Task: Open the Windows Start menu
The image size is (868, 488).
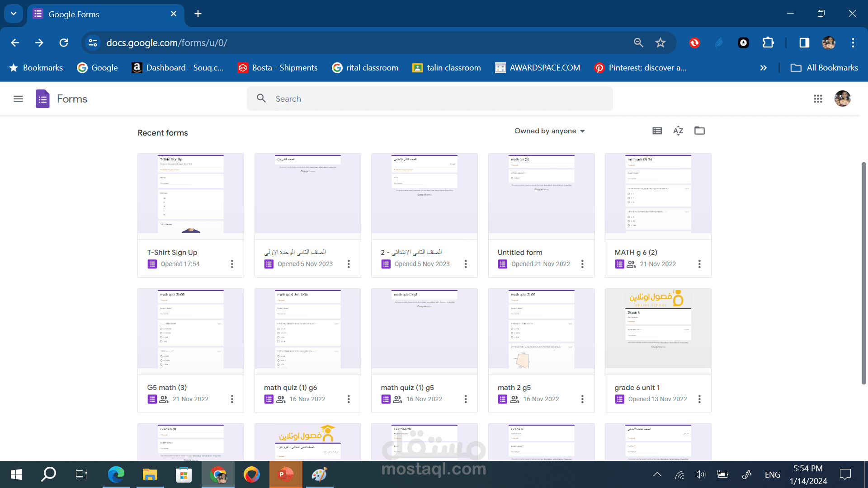Action: click(x=16, y=474)
